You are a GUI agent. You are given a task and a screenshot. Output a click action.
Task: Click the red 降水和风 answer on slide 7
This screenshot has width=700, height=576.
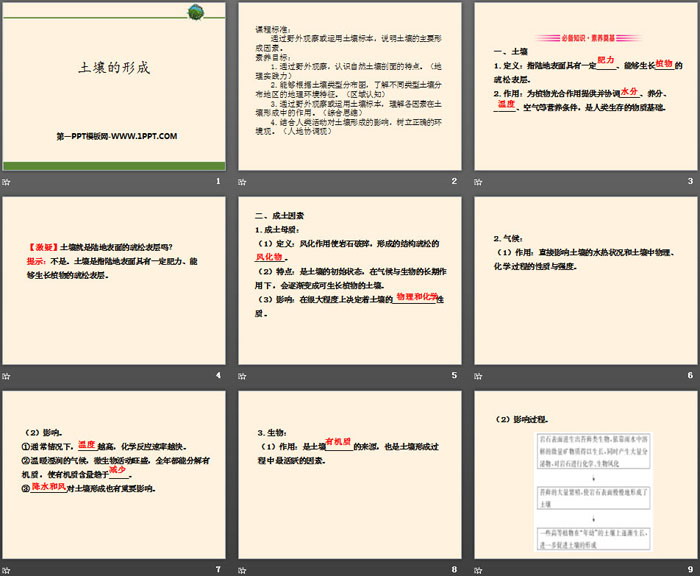(49, 486)
